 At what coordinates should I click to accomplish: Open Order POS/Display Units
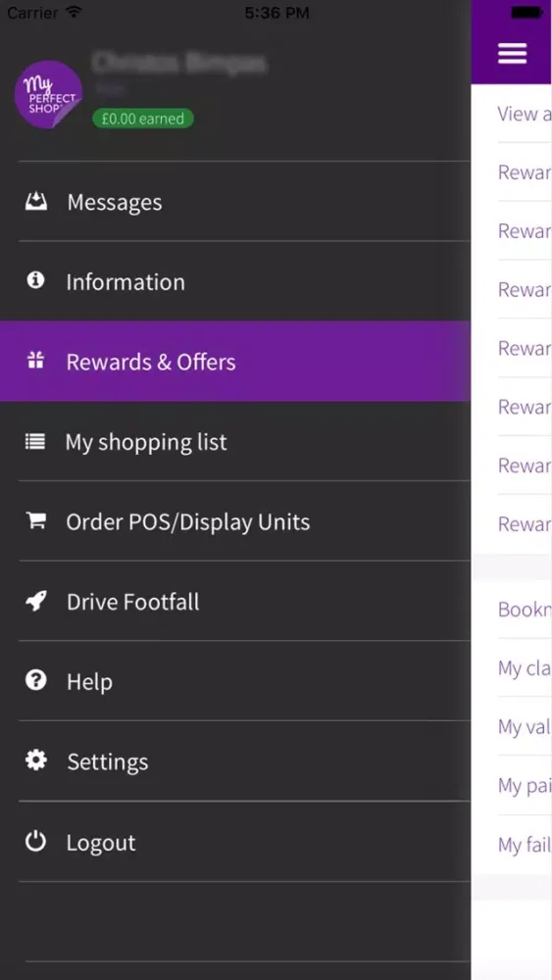235,521
